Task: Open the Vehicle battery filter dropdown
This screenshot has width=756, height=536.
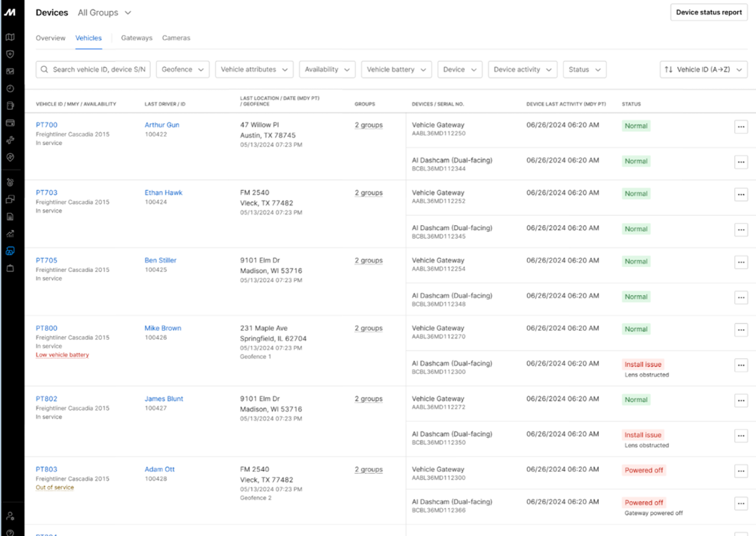Action: click(x=396, y=70)
